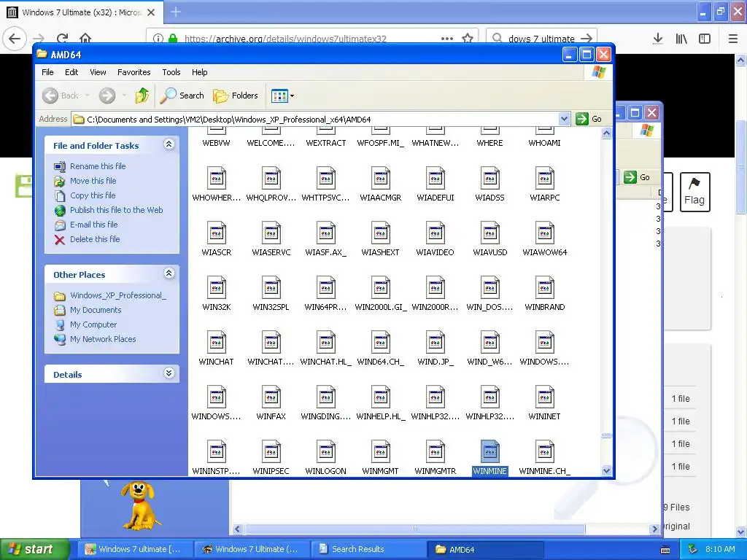Click E-mail this file link
Viewport: 747px width, 560px height.
94,225
